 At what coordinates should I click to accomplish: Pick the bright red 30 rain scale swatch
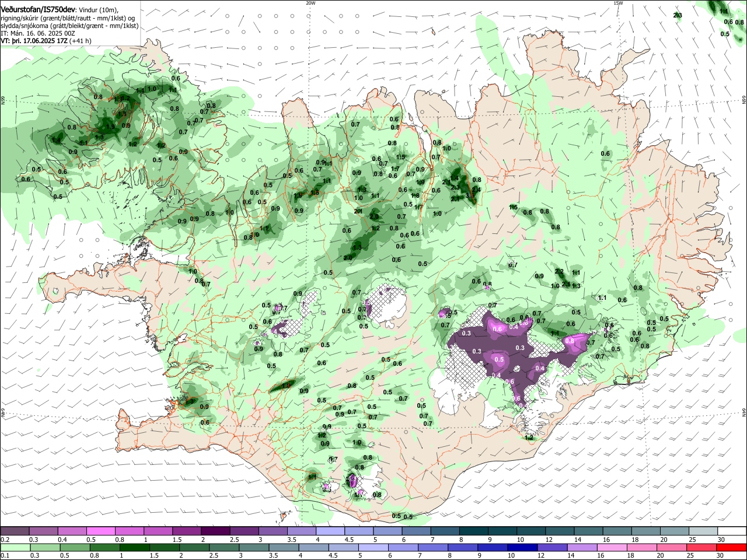pos(732,547)
